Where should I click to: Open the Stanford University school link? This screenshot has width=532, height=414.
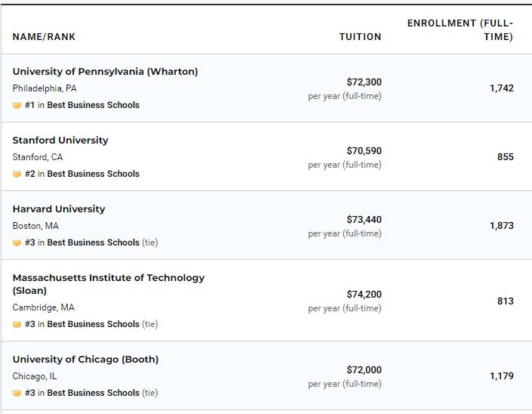tap(60, 141)
